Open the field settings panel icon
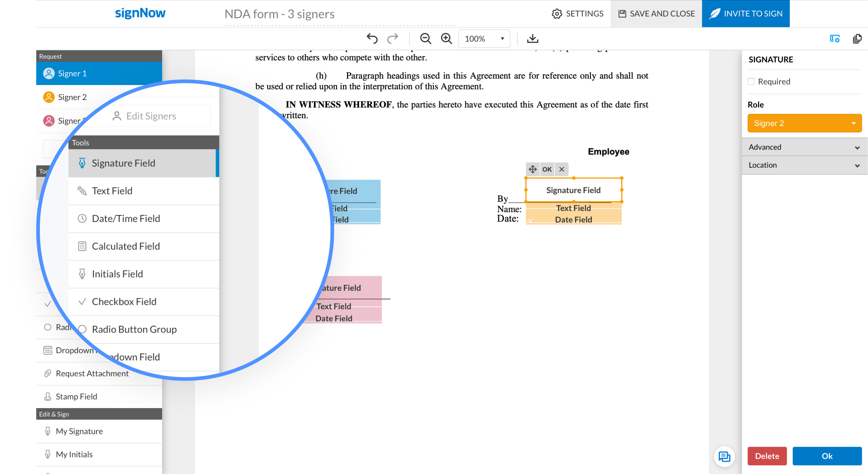Viewport: 868px width, 474px height. point(834,38)
